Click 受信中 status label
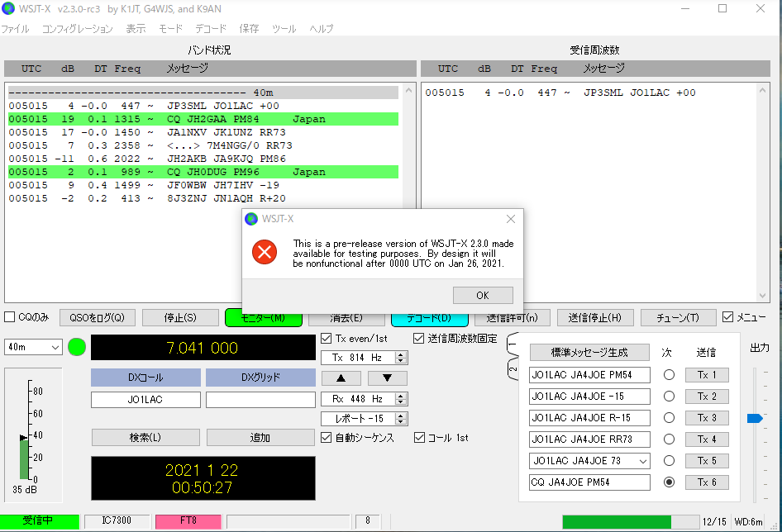 [40, 521]
